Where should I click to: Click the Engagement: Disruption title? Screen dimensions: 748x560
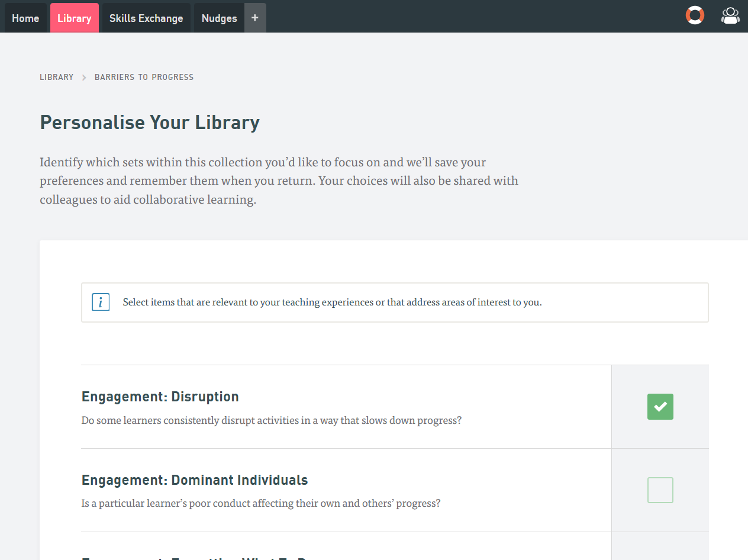coord(160,397)
